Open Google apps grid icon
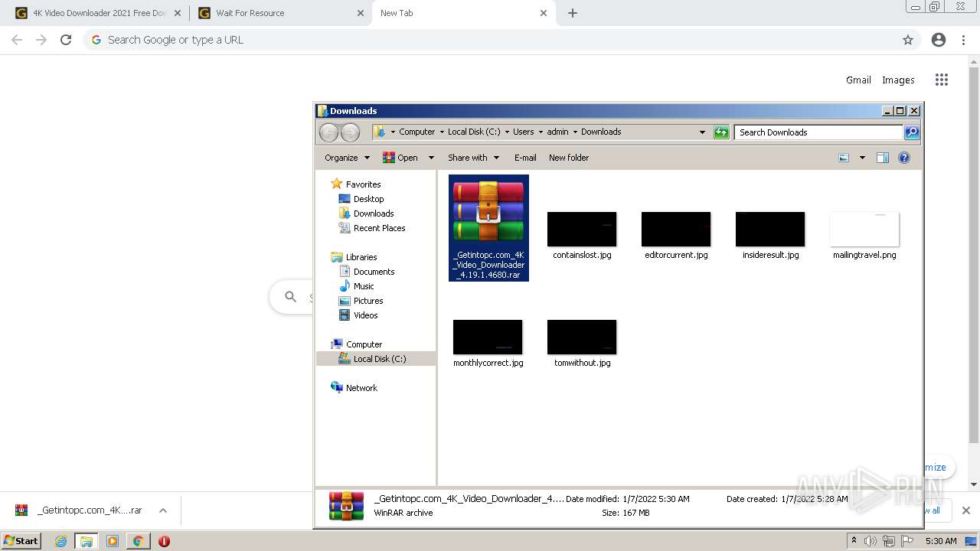This screenshot has height=551, width=980. coord(942,80)
